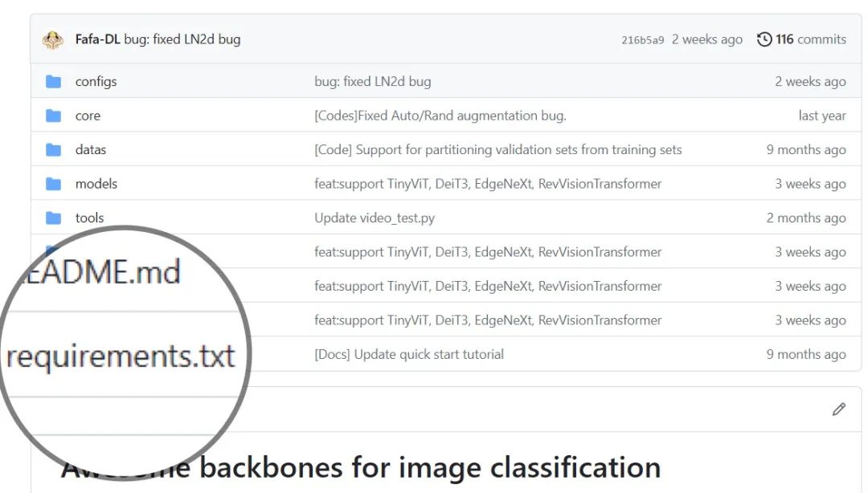868x493 pixels.
Task: Open the tools directory name
Action: tap(89, 218)
